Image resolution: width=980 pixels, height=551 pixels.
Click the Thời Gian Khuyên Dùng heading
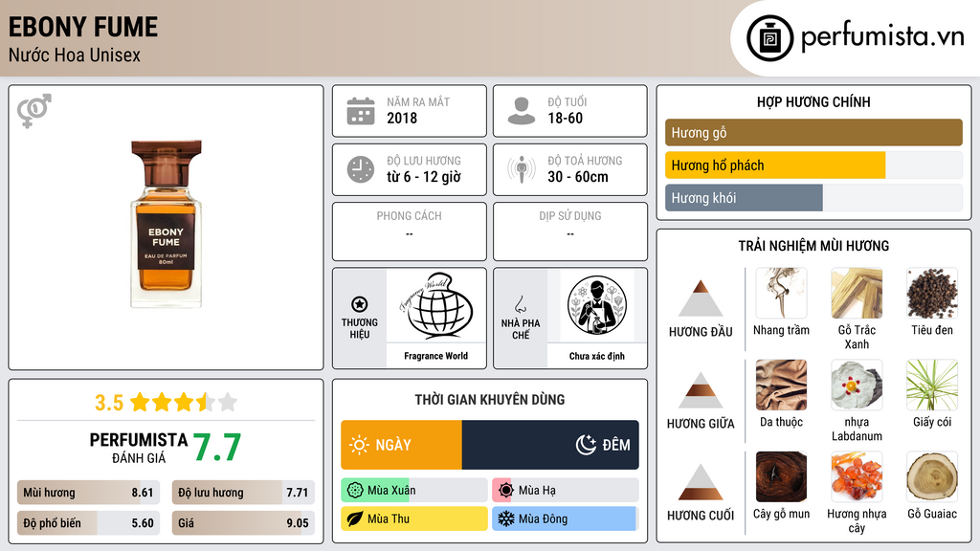click(490, 399)
